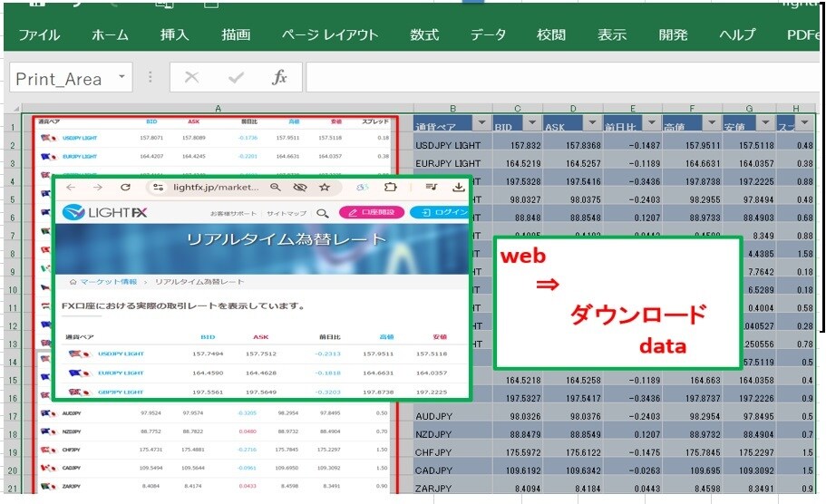Open the 表示 ribbon tab
The height and width of the screenshot is (504, 826).
click(612, 35)
